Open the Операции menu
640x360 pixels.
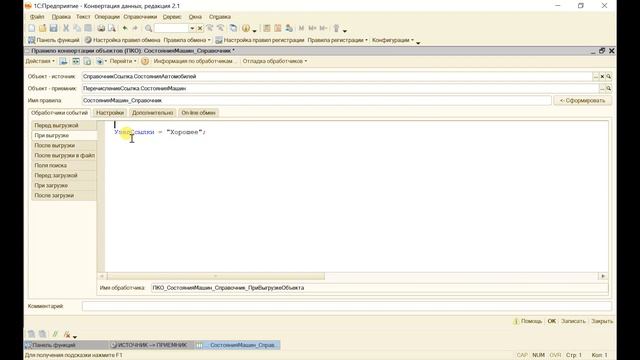tap(107, 17)
